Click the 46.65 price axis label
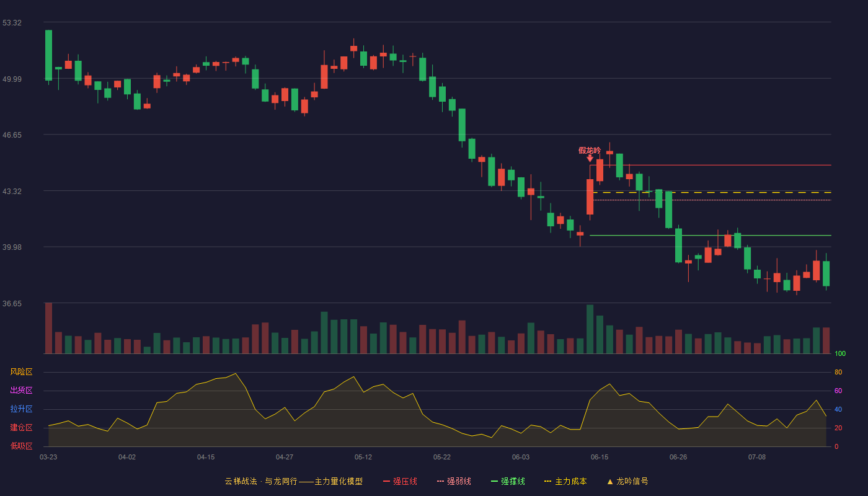The width and height of the screenshot is (868, 496). coord(12,135)
